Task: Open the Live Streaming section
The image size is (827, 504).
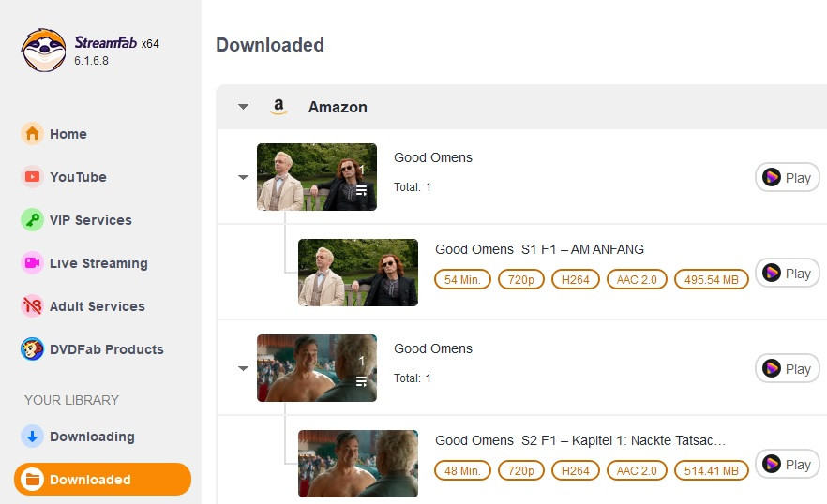Action: [x=98, y=263]
